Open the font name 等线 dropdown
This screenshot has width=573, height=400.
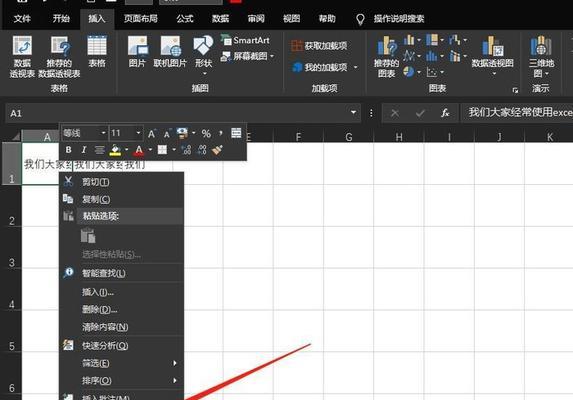coord(103,133)
